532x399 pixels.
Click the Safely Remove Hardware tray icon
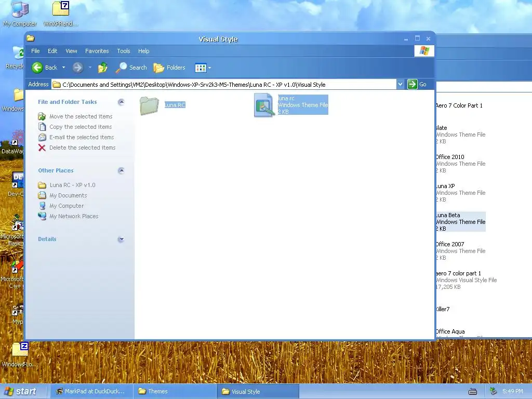[494, 391]
